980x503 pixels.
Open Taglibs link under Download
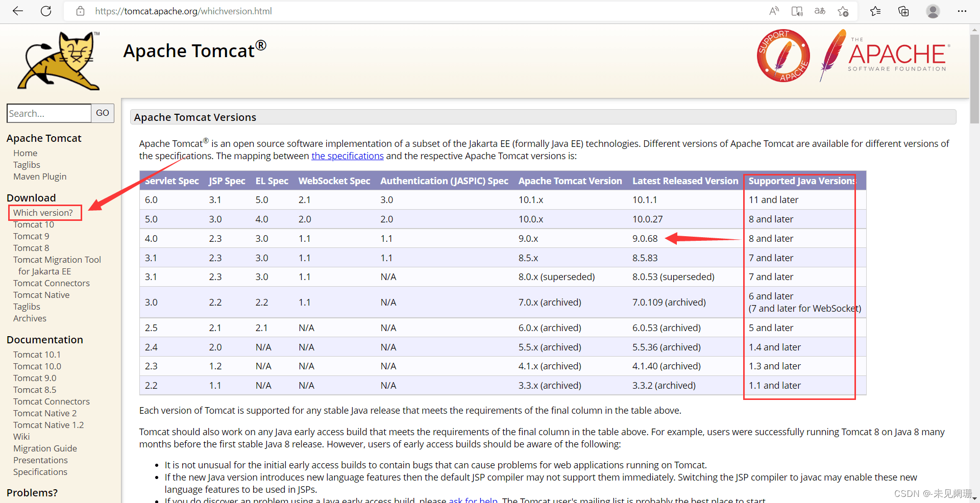(x=27, y=307)
